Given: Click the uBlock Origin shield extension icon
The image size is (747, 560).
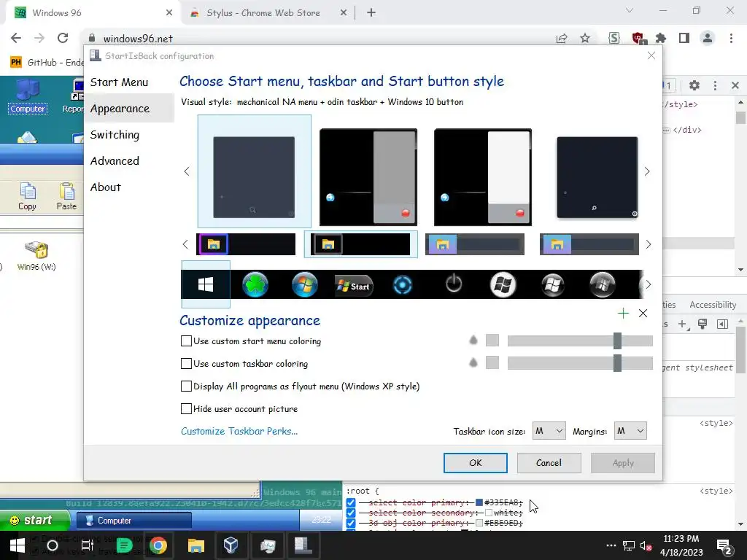Looking at the screenshot, I should click(x=638, y=38).
